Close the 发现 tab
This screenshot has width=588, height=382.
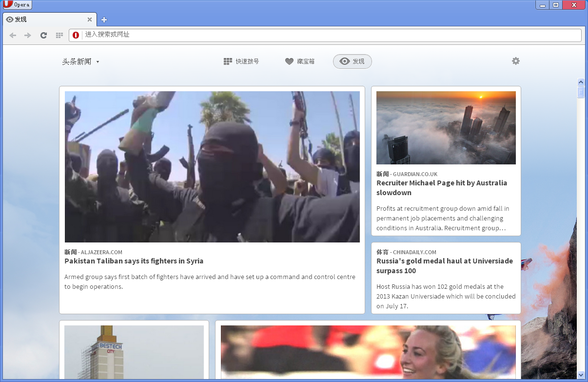90,20
